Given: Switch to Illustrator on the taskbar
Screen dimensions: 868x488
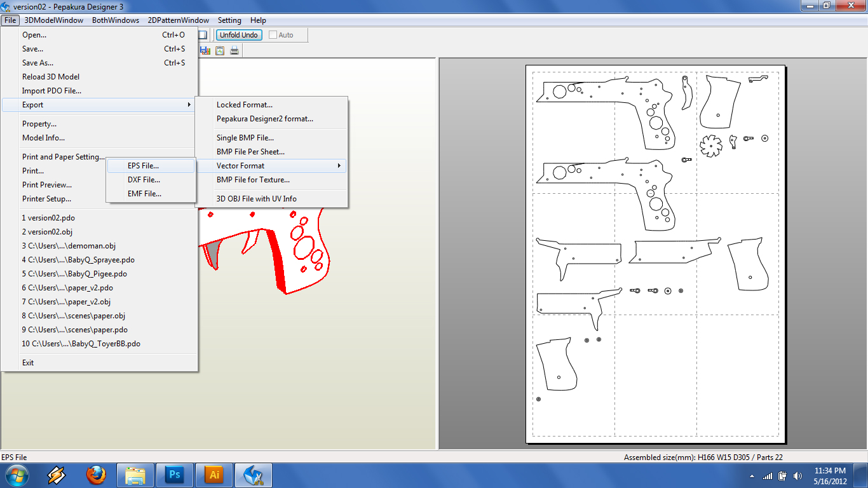Looking at the screenshot, I should [x=214, y=475].
